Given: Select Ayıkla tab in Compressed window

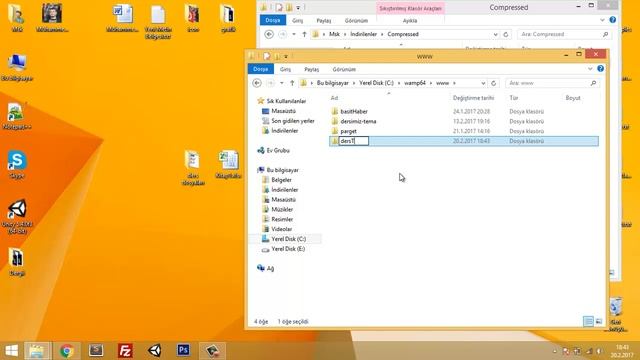Looking at the screenshot, I should 410,20.
